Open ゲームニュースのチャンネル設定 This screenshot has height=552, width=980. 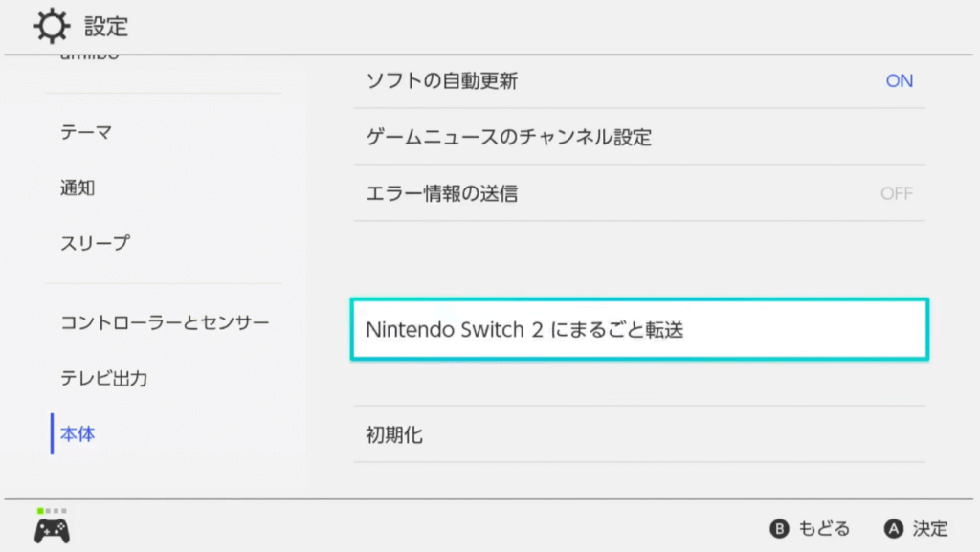point(639,138)
